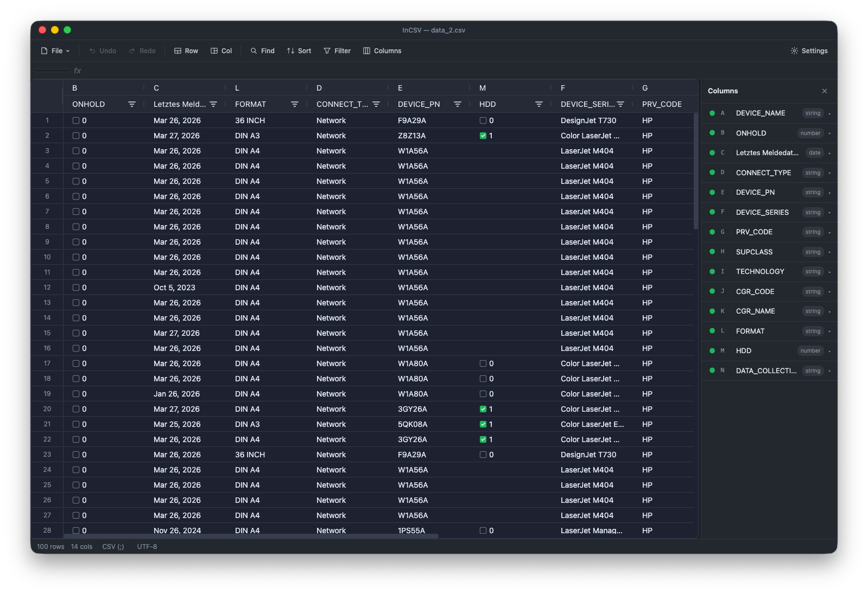Click the filter icon in DEVICE_PN column header
868x594 pixels.
pos(457,104)
